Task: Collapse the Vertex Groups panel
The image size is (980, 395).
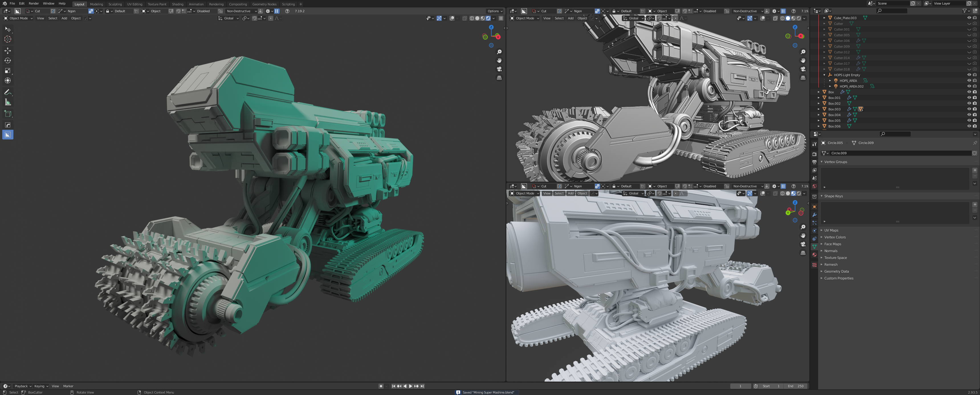Action: click(x=836, y=162)
